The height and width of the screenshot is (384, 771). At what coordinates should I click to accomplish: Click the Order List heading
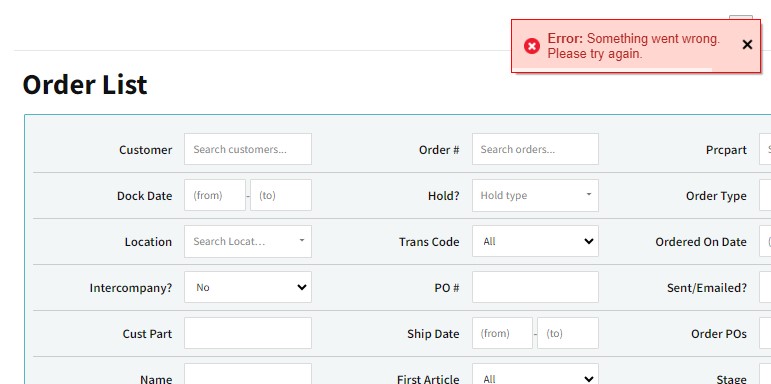coord(85,85)
